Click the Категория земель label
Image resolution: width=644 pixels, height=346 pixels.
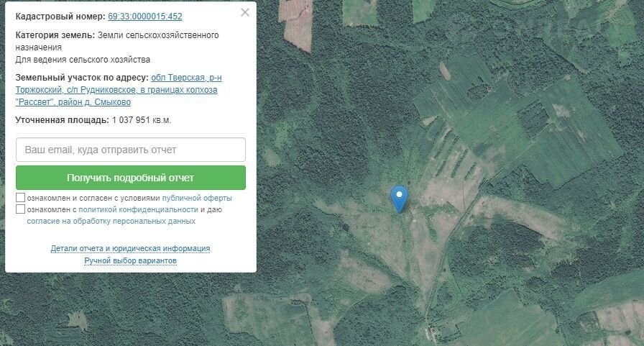(55, 35)
